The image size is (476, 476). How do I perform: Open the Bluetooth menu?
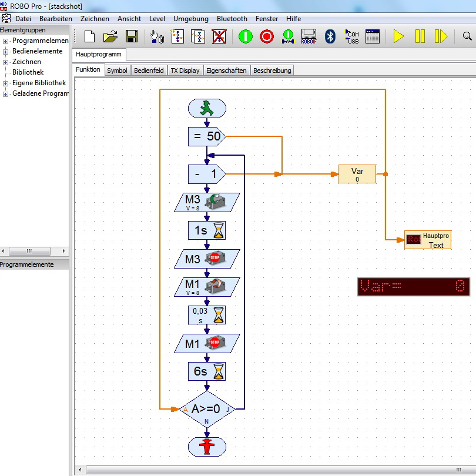point(232,19)
